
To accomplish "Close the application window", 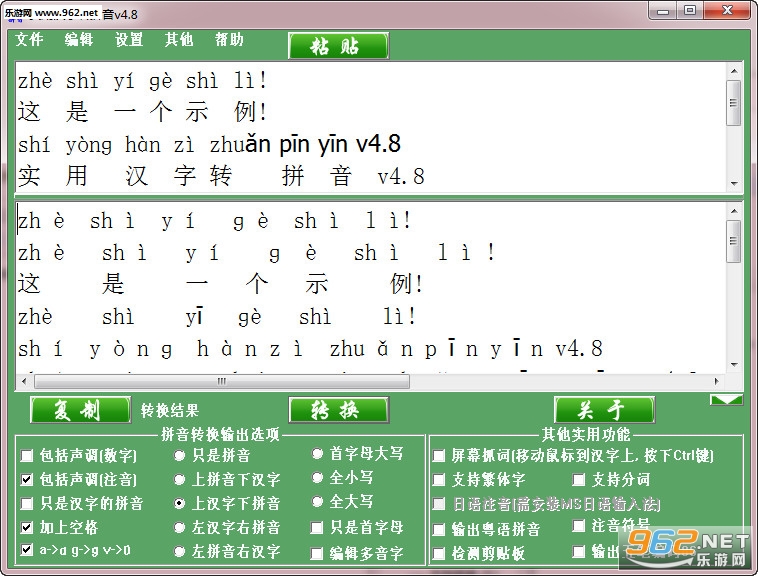I will point(727,11).
